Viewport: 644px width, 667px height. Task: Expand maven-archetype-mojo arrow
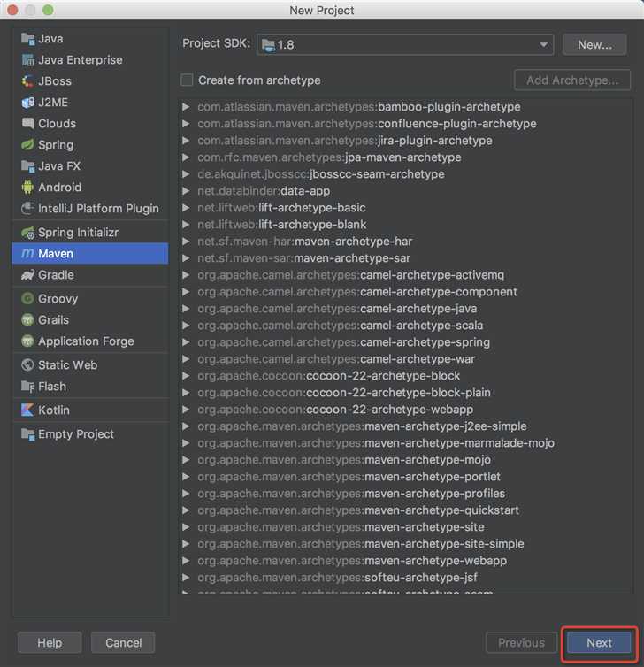(x=186, y=460)
